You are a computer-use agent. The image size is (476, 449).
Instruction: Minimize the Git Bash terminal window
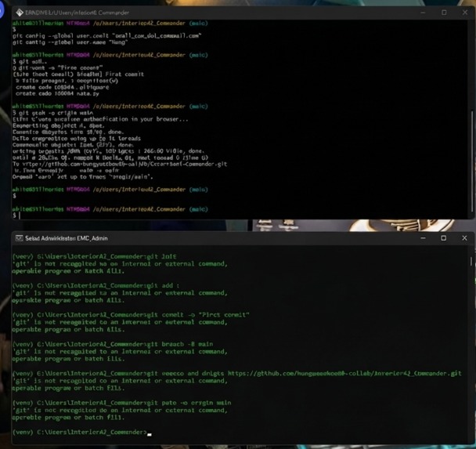tap(423, 13)
